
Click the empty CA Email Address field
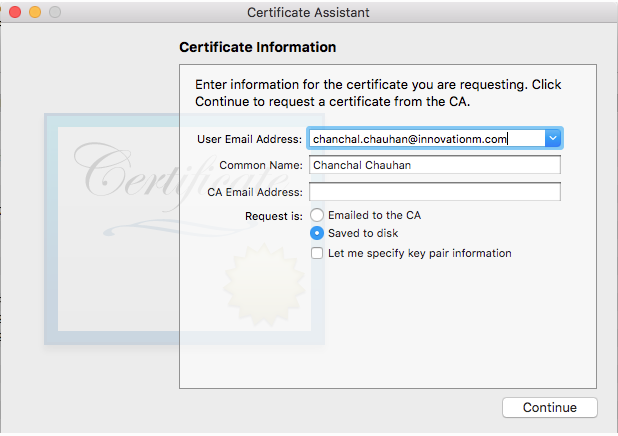(434, 192)
